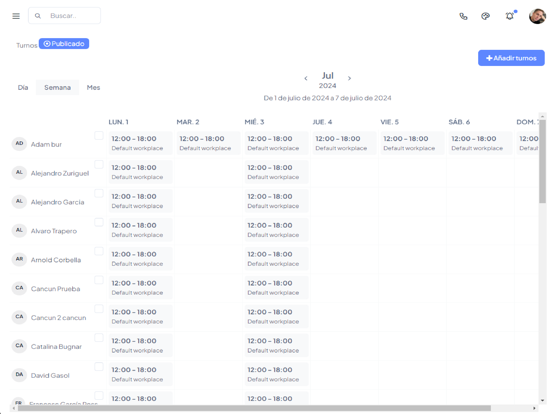Click the vertical scrollbar down arrow
The height and width of the screenshot is (414, 552).
[542, 400]
